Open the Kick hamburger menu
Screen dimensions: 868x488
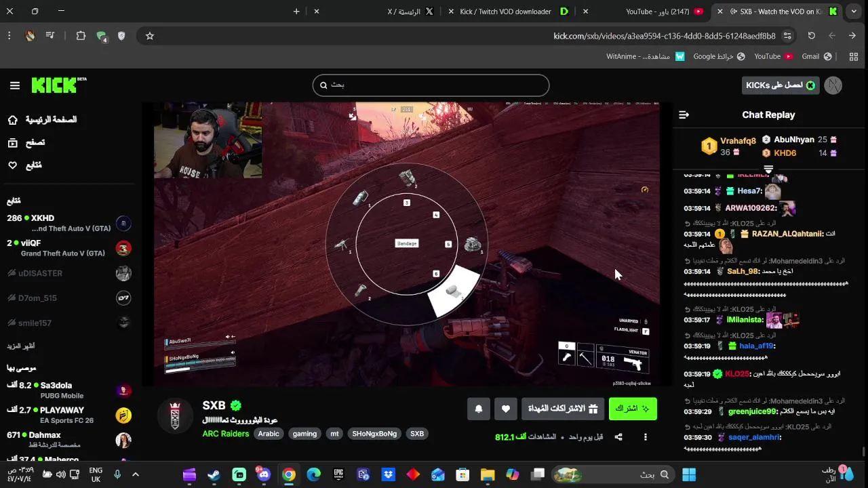click(x=15, y=85)
